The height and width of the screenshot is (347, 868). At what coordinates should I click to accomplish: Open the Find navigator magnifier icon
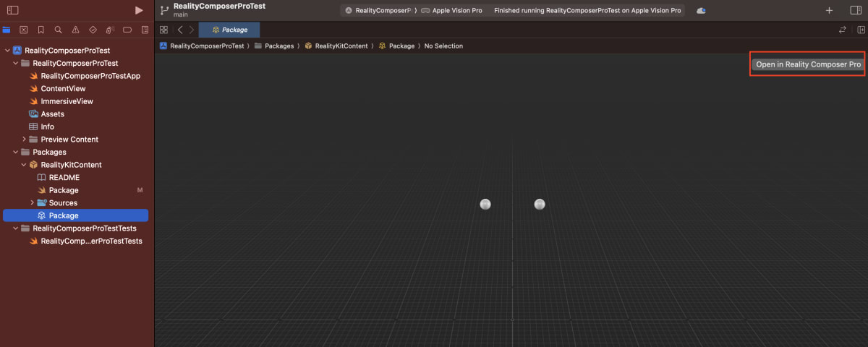coord(58,30)
